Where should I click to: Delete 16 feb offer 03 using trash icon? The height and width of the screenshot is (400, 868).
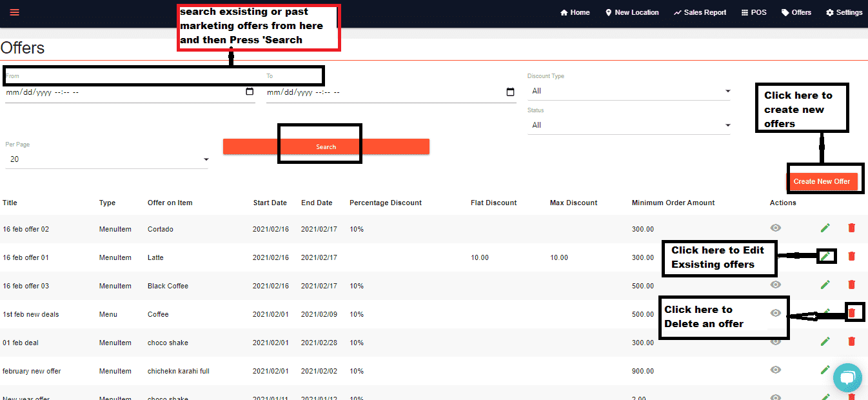pos(851,285)
